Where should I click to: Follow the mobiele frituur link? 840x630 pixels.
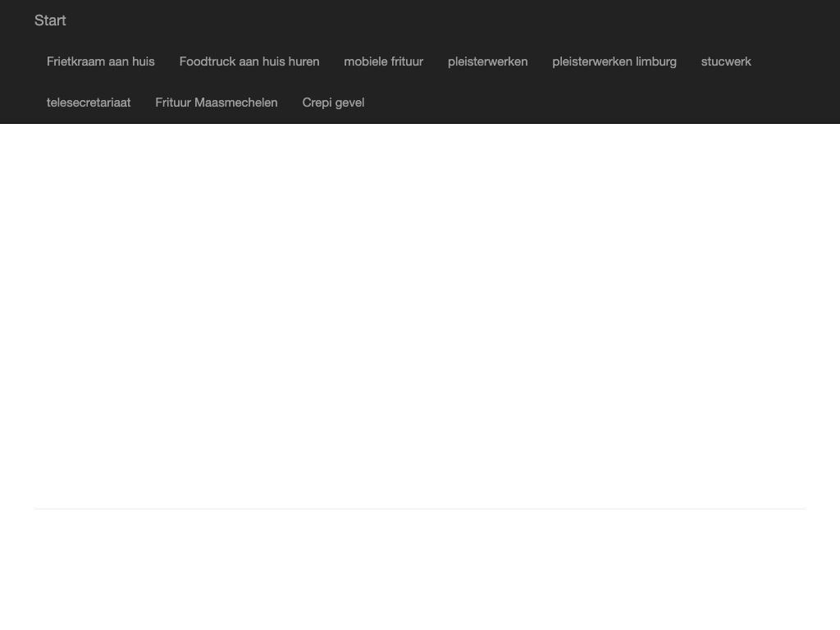click(383, 62)
